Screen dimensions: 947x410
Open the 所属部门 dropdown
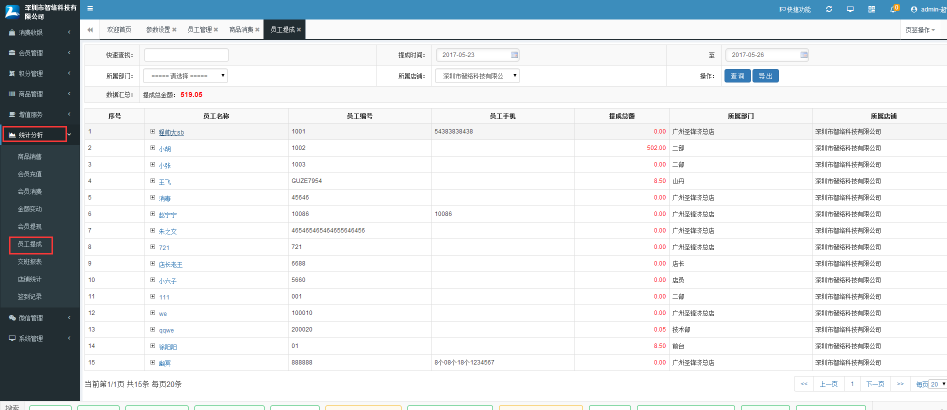186,75
